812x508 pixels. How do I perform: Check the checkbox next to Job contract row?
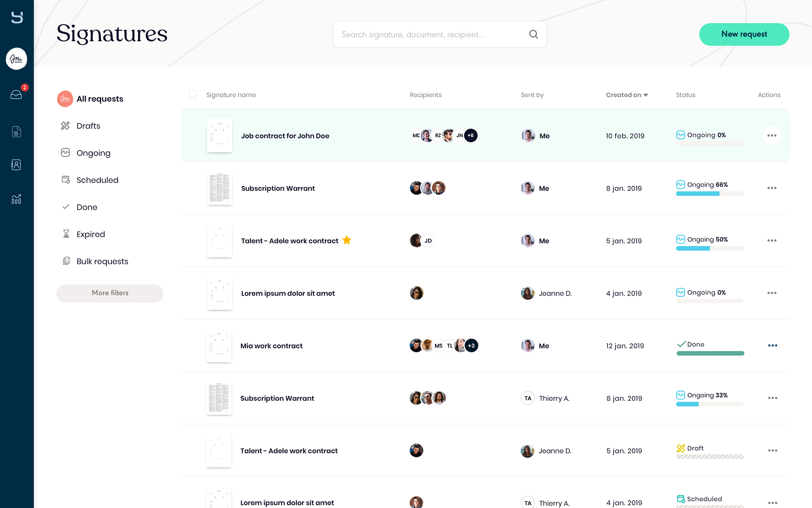[193, 135]
